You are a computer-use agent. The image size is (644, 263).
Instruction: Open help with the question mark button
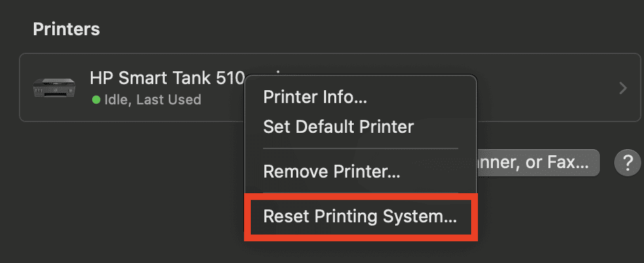[x=627, y=163]
